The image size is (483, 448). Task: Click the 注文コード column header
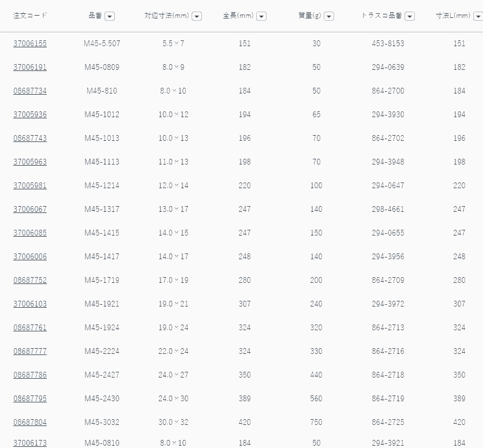click(30, 16)
